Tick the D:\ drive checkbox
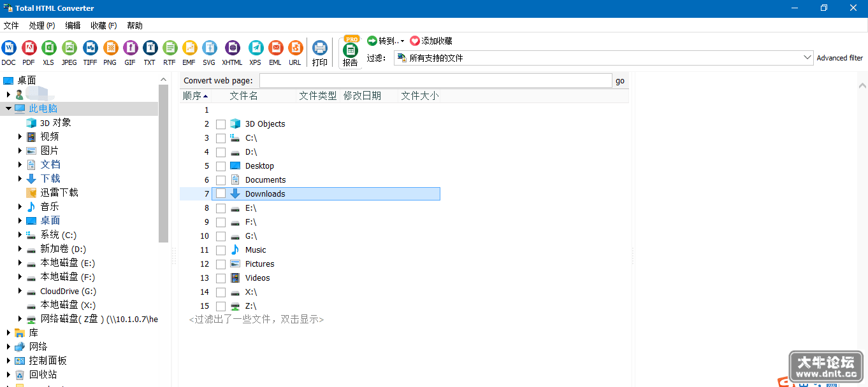This screenshot has width=868, height=387. [x=221, y=152]
